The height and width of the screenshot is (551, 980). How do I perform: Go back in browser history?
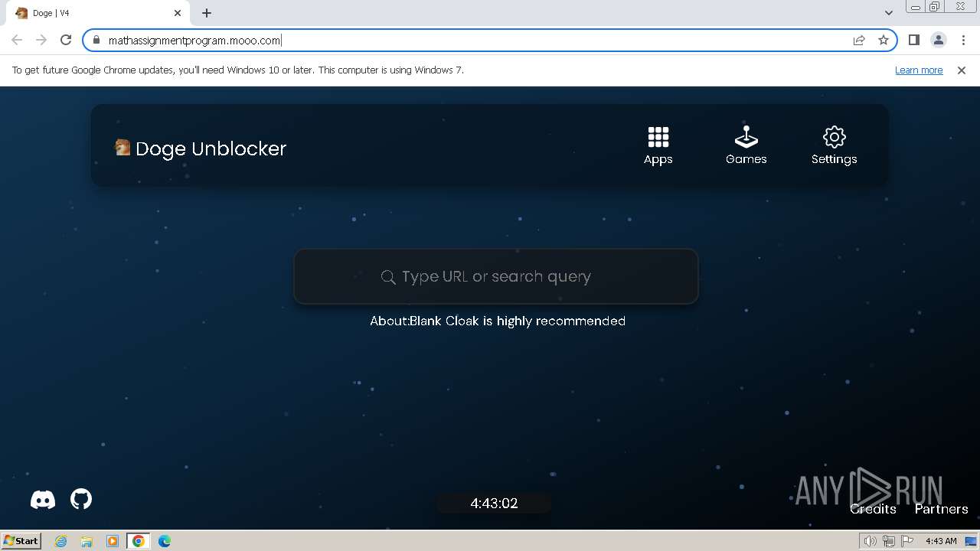point(17,40)
